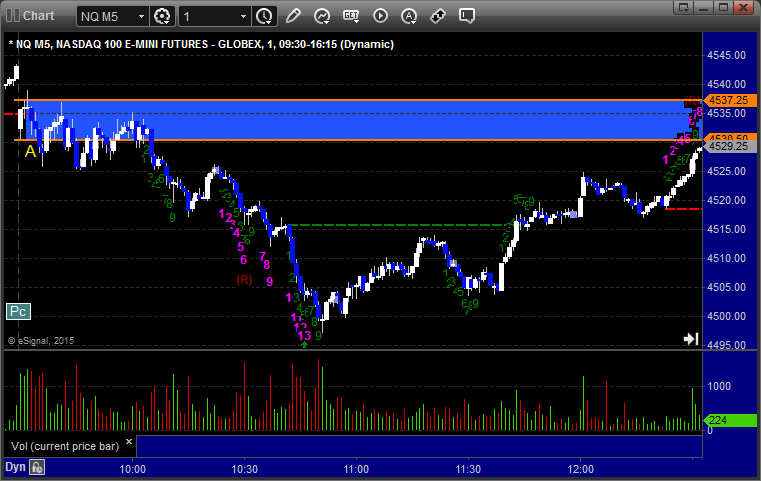Open the circled A alerts menu

pos(409,16)
